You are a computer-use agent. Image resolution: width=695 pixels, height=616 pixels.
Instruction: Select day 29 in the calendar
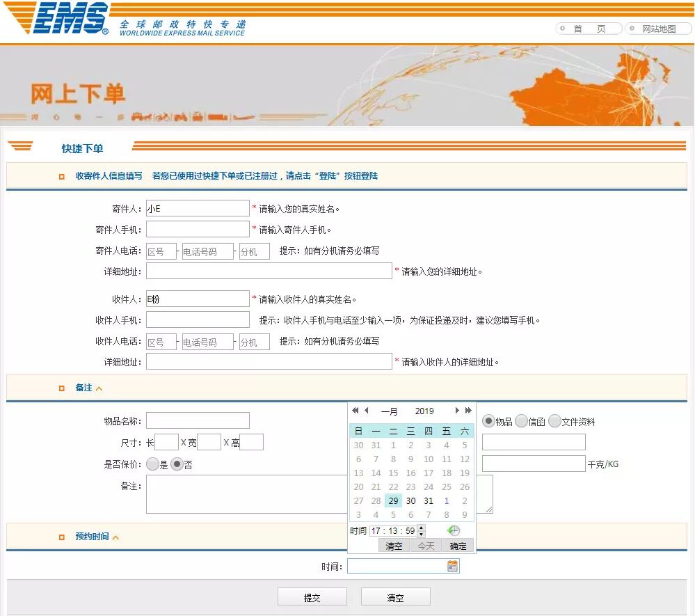(x=393, y=500)
